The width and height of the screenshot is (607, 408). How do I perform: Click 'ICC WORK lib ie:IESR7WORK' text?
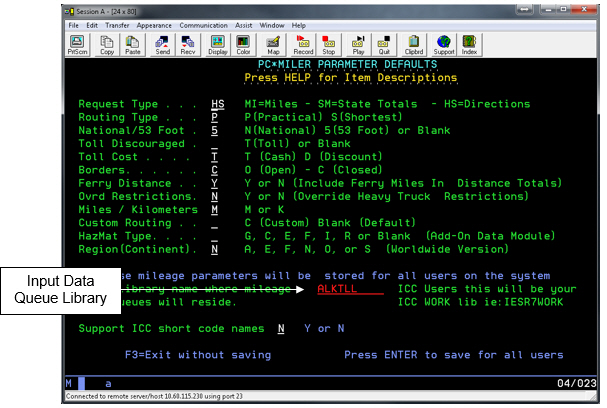click(x=481, y=302)
